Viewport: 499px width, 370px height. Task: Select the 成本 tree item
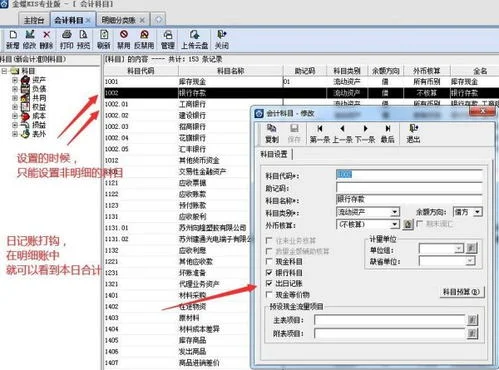pyautogui.click(x=39, y=116)
